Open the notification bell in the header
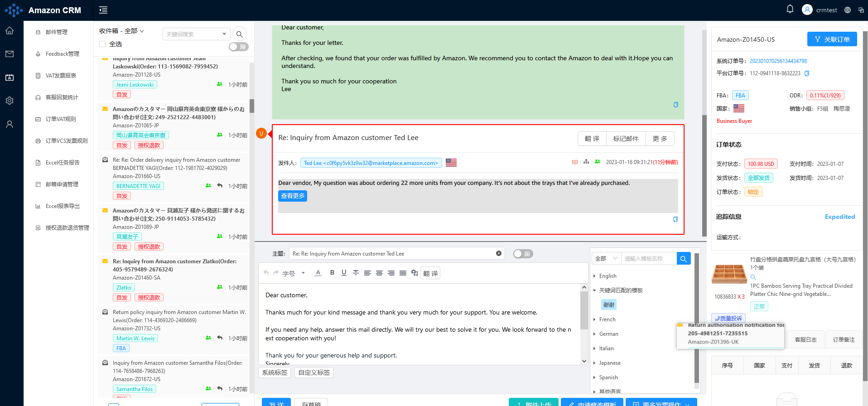868x406 pixels. pyautogui.click(x=790, y=10)
